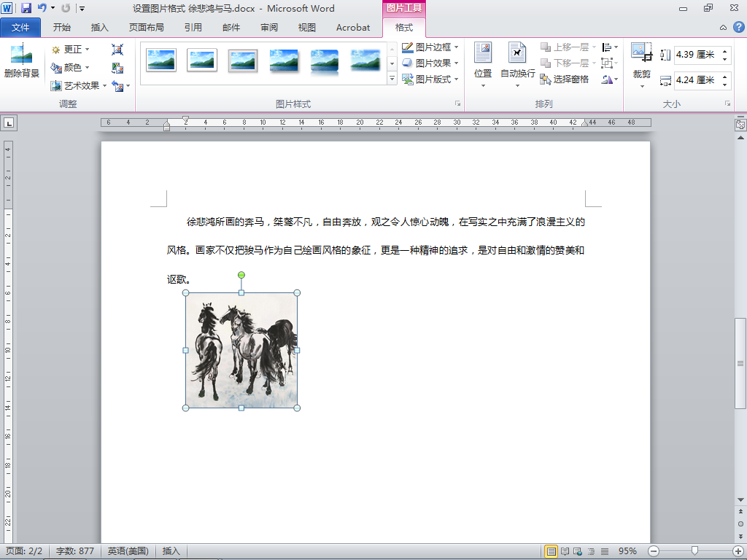
Task: Decrease picture width with down stepper
Action: pyautogui.click(x=724, y=85)
